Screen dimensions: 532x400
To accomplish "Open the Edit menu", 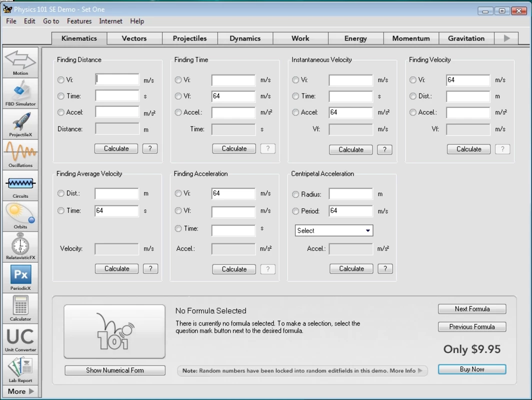I will click(x=29, y=21).
